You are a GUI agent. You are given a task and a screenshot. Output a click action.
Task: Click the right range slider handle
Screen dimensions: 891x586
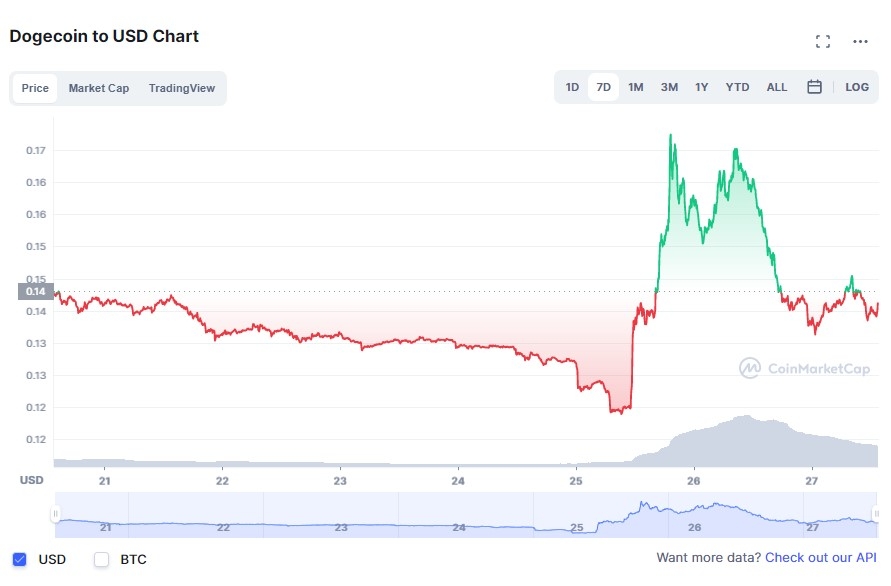click(x=877, y=514)
